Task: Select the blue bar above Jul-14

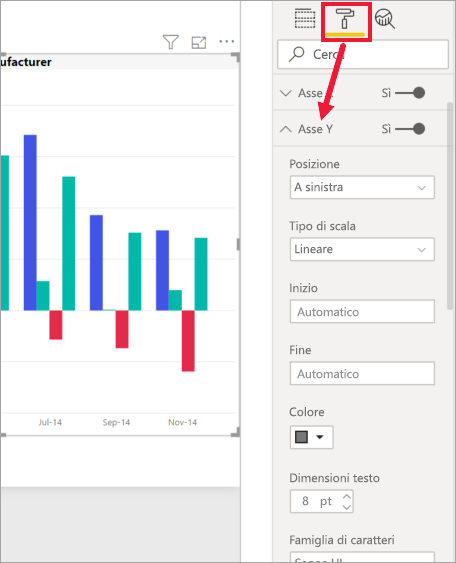Action: pyautogui.click(x=30, y=223)
